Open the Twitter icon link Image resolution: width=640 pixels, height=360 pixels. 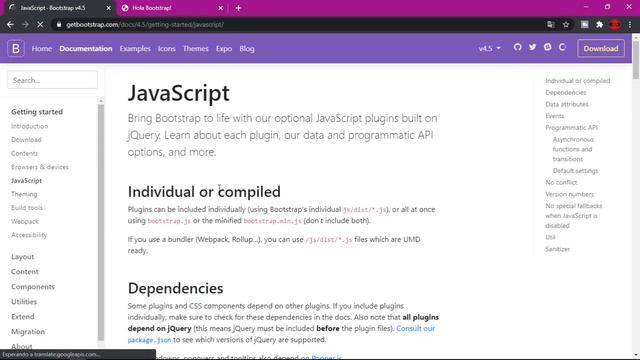click(533, 47)
